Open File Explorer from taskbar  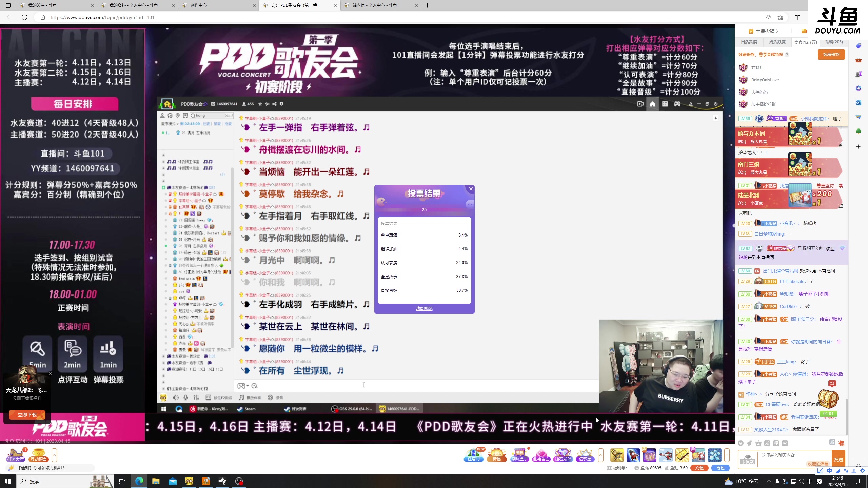[x=156, y=481]
